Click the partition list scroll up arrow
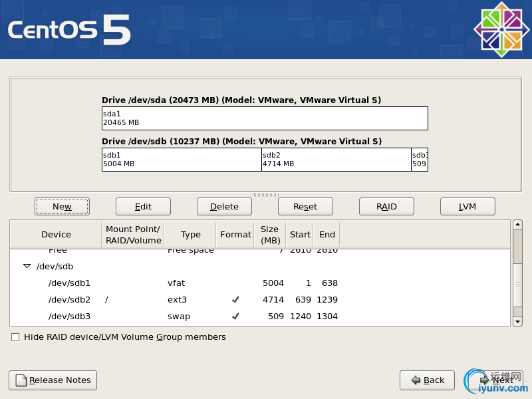 (517, 224)
